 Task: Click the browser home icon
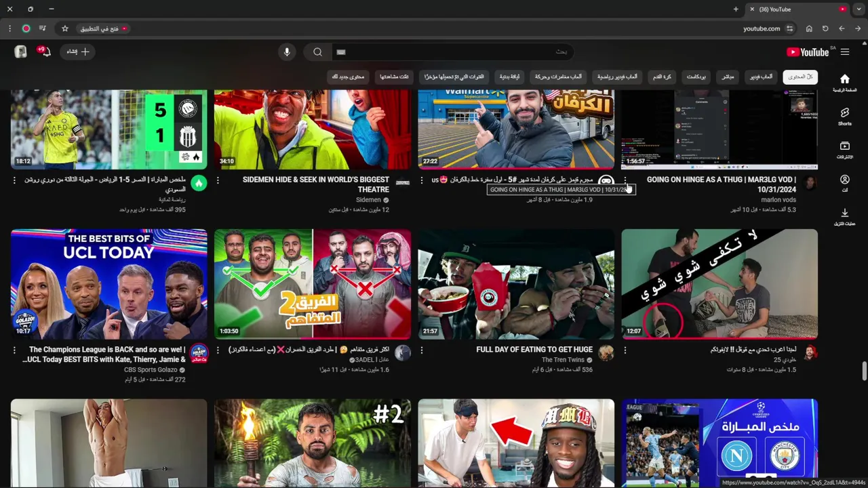tap(809, 28)
